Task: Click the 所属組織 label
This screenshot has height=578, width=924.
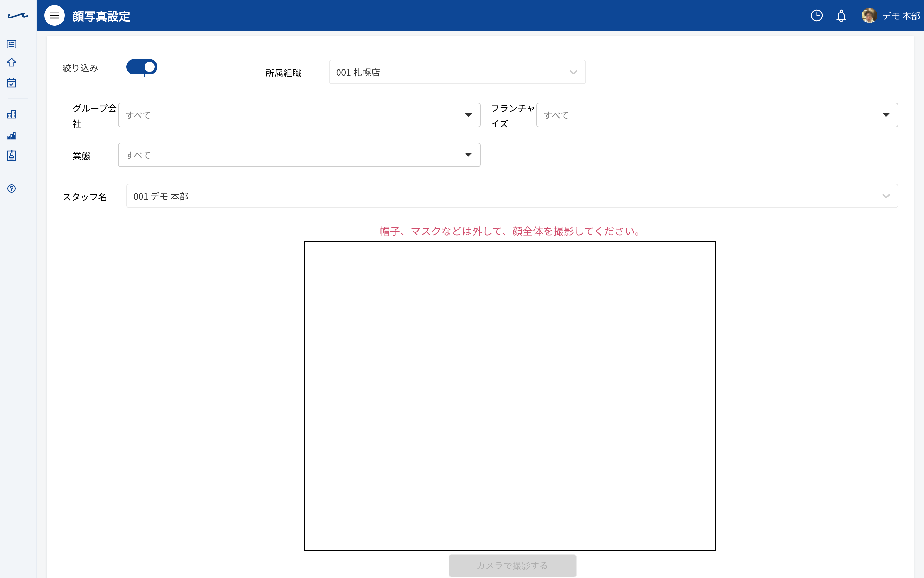Action: pyautogui.click(x=283, y=73)
